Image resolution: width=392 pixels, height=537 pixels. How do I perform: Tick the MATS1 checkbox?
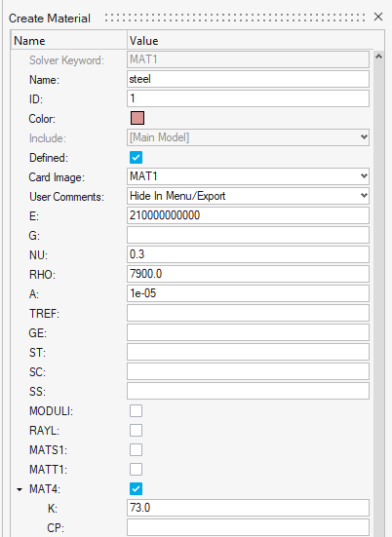(x=137, y=449)
